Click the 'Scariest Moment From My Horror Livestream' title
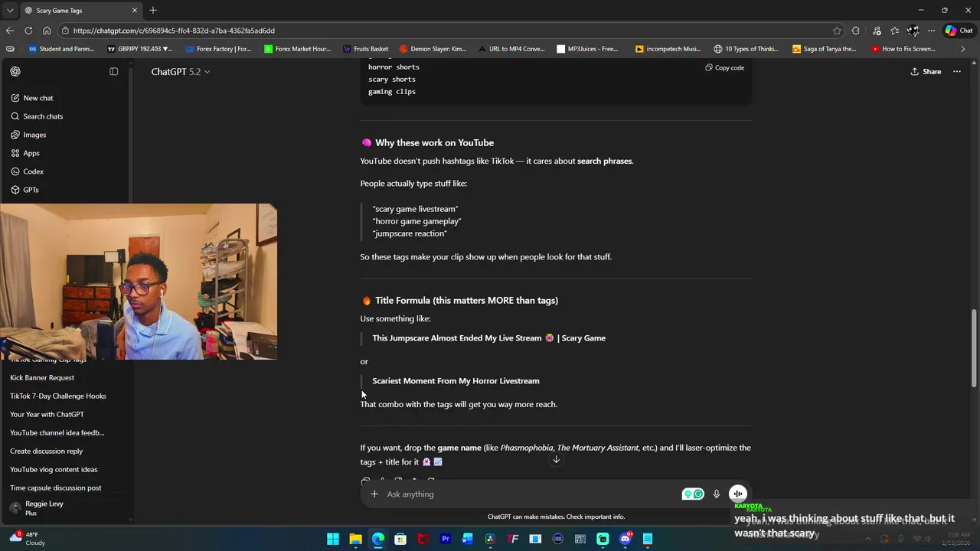 coord(456,380)
